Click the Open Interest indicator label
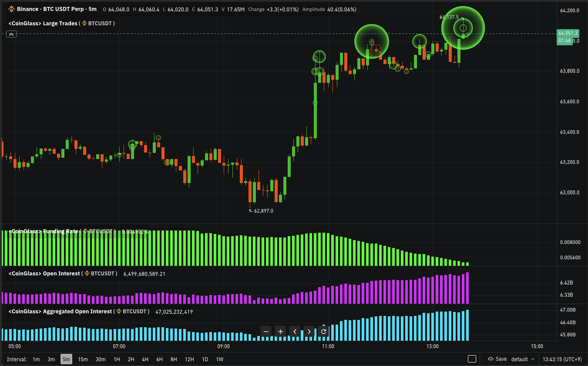This screenshot has width=588, height=366. 44,273
